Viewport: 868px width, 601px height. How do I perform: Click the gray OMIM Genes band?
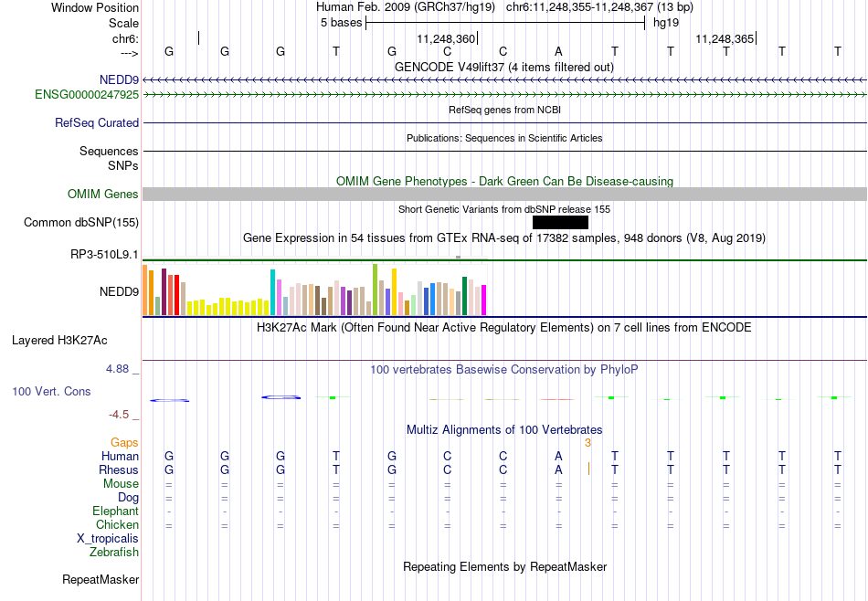505,195
